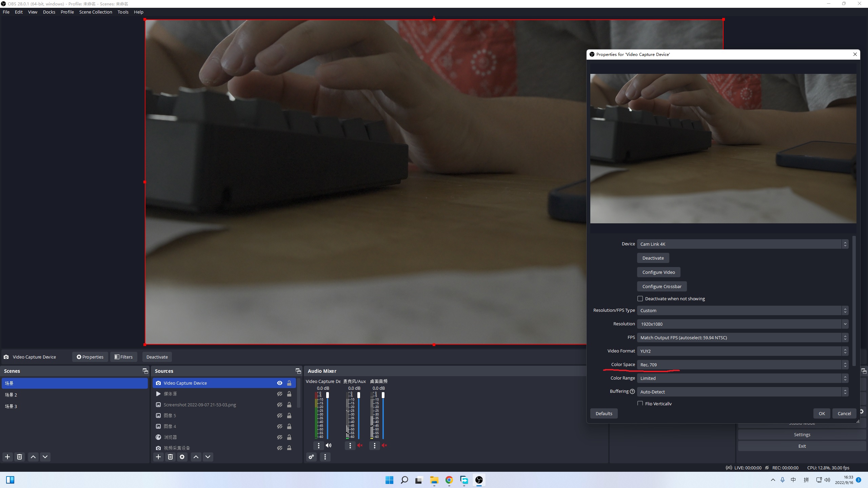The height and width of the screenshot is (488, 868).
Task: Move Video Capture Device source down arrow
Action: click(x=208, y=457)
